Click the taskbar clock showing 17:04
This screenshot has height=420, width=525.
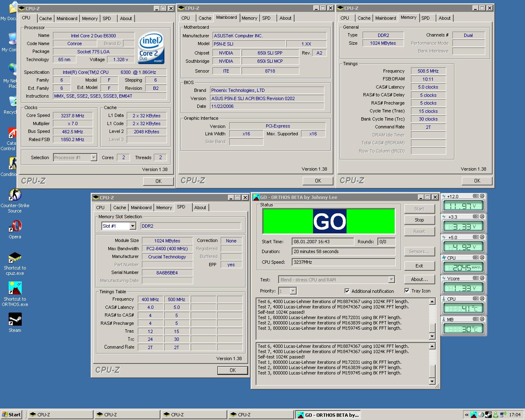tap(515, 415)
